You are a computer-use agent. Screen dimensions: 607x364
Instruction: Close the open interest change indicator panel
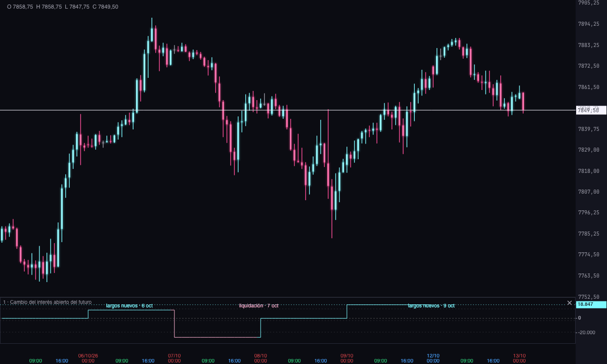[x=570, y=303]
